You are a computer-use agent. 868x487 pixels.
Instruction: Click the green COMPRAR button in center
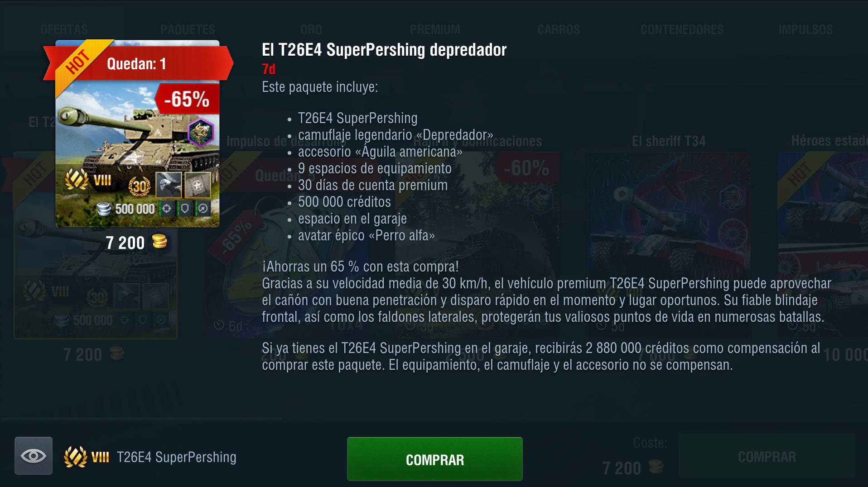[434, 459]
